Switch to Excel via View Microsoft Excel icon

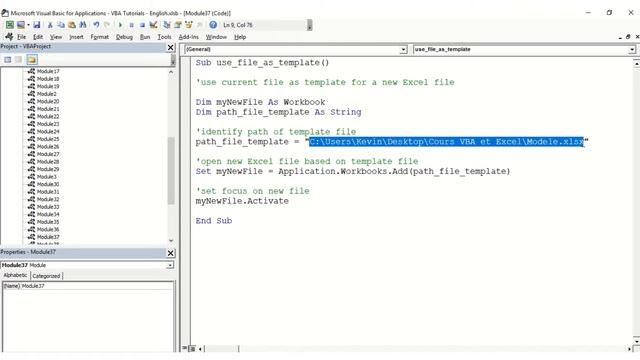click(9, 25)
